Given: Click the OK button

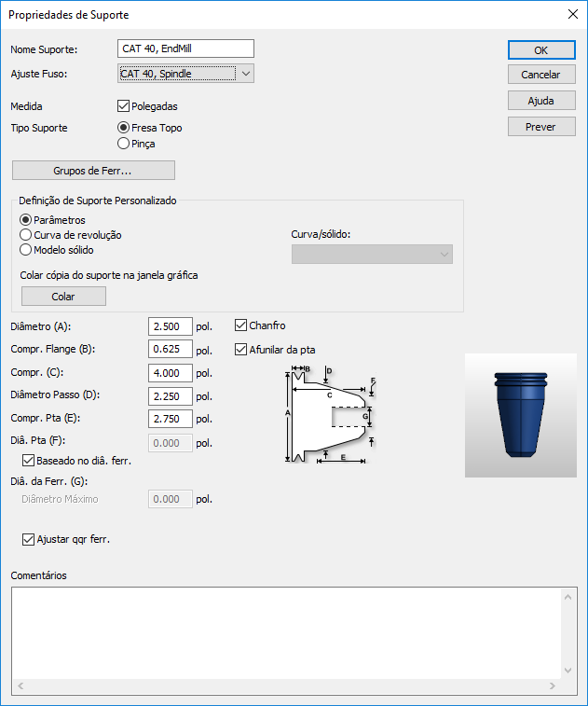Looking at the screenshot, I should 541,50.
